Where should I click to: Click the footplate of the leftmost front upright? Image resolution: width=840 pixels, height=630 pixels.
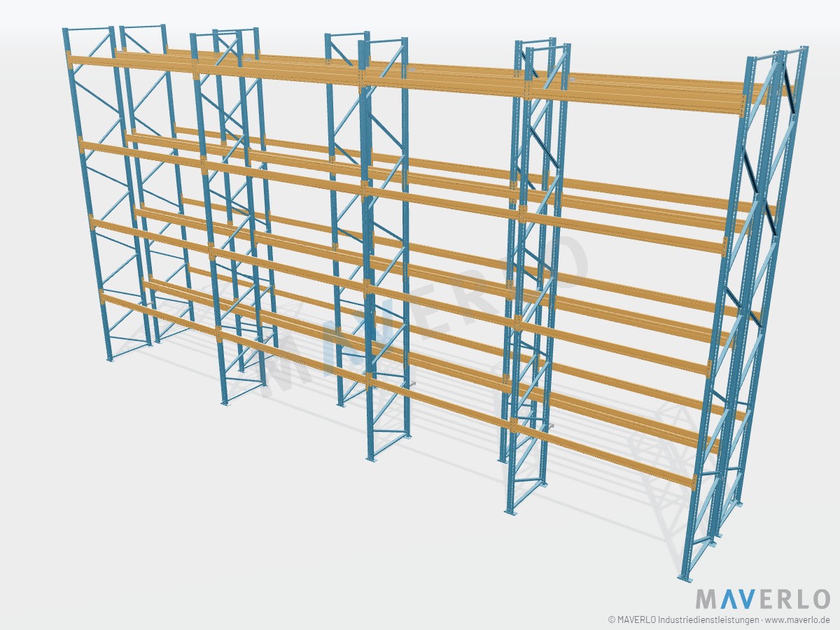click(x=109, y=359)
